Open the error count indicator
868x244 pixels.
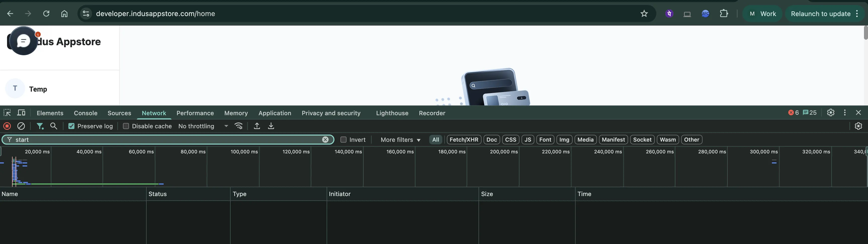(794, 113)
